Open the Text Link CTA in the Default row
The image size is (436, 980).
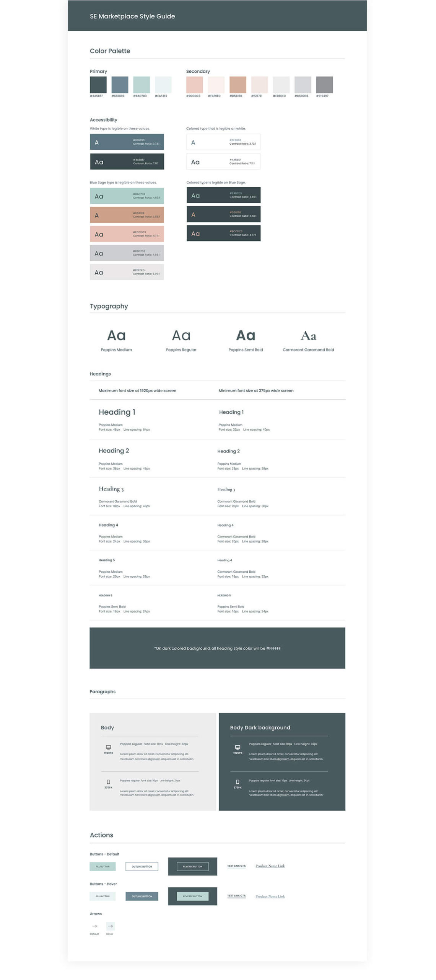tap(236, 866)
